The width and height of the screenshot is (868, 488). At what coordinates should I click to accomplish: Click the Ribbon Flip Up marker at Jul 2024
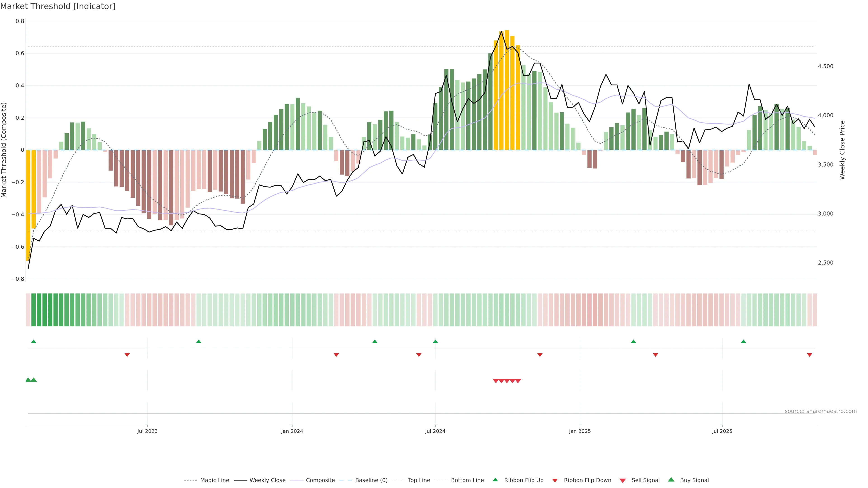tap(435, 342)
